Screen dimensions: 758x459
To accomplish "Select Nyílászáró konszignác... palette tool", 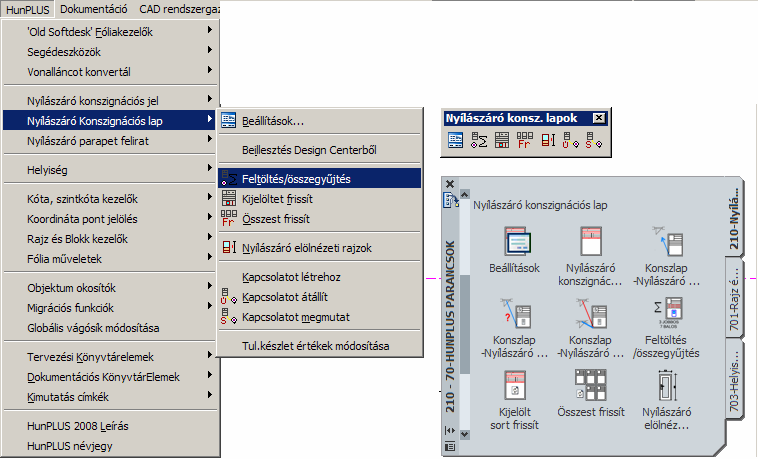I will (x=590, y=256).
